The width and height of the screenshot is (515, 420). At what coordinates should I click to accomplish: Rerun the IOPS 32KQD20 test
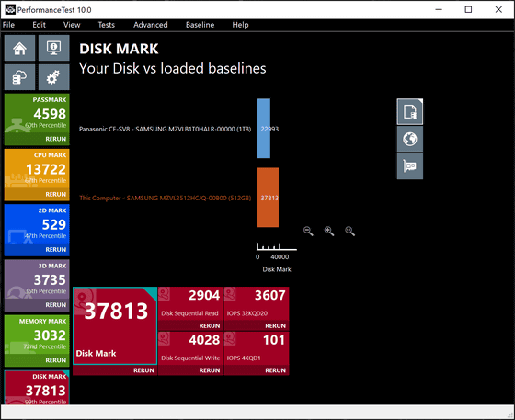pyautogui.click(x=276, y=326)
